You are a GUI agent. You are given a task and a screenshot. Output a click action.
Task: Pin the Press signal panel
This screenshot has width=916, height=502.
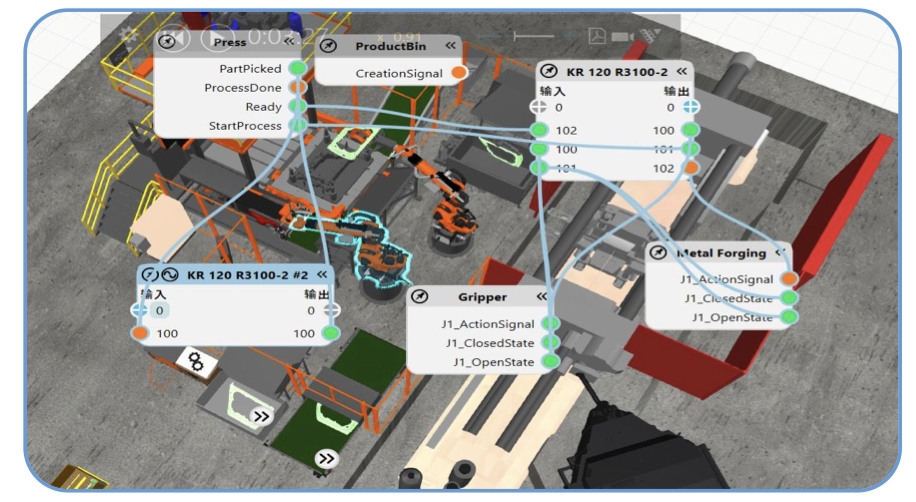[167, 42]
